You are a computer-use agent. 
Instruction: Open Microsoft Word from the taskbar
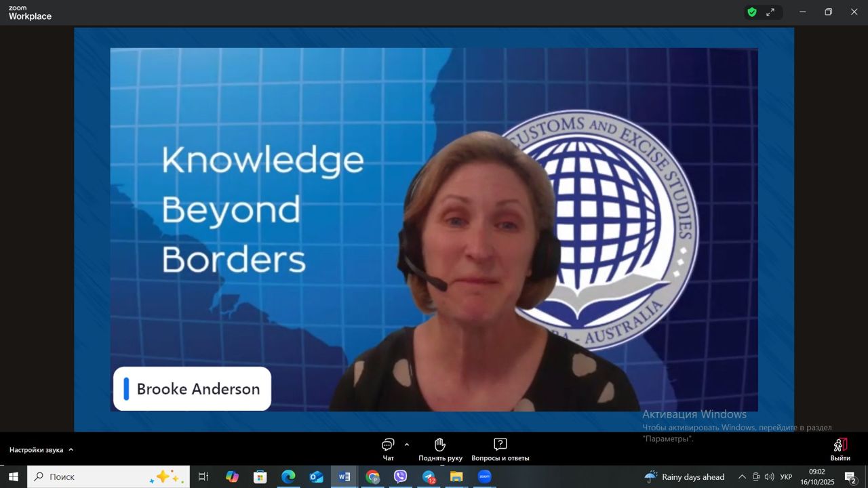point(344,477)
